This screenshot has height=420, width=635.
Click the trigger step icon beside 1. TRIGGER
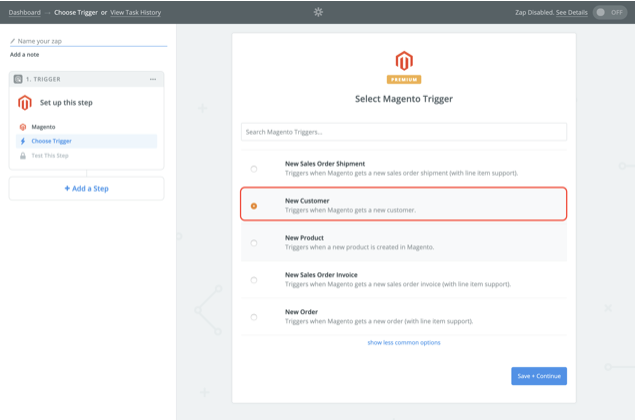click(x=18, y=79)
